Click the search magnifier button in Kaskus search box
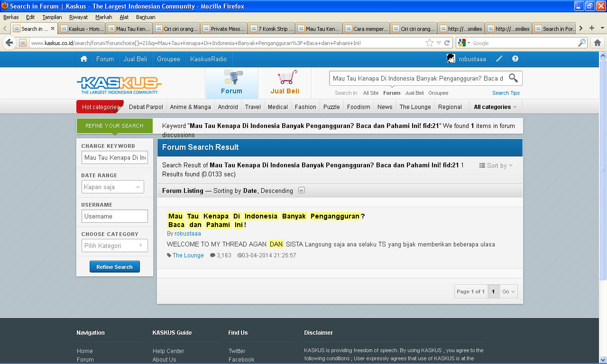 click(513, 78)
